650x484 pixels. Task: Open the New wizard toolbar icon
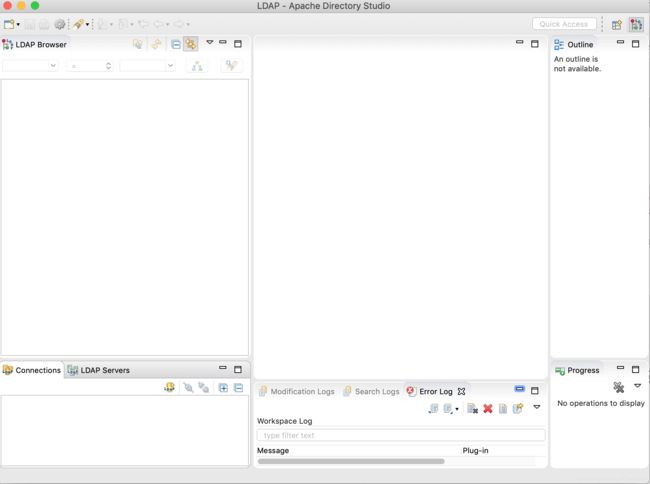point(9,24)
